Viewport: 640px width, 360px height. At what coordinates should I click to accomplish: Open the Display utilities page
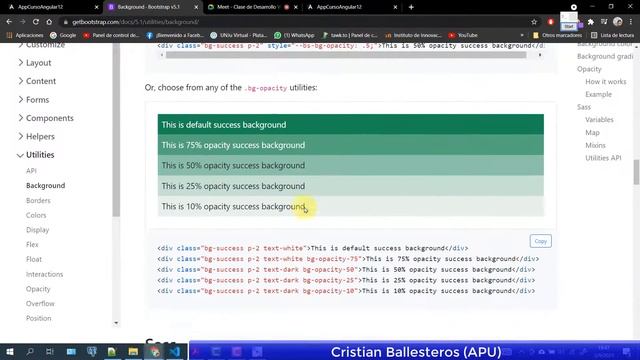pos(38,230)
